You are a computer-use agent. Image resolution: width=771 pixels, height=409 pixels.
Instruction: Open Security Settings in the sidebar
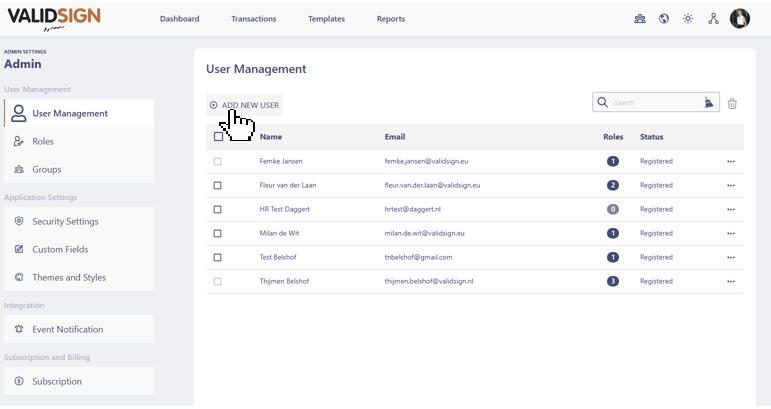(x=65, y=221)
